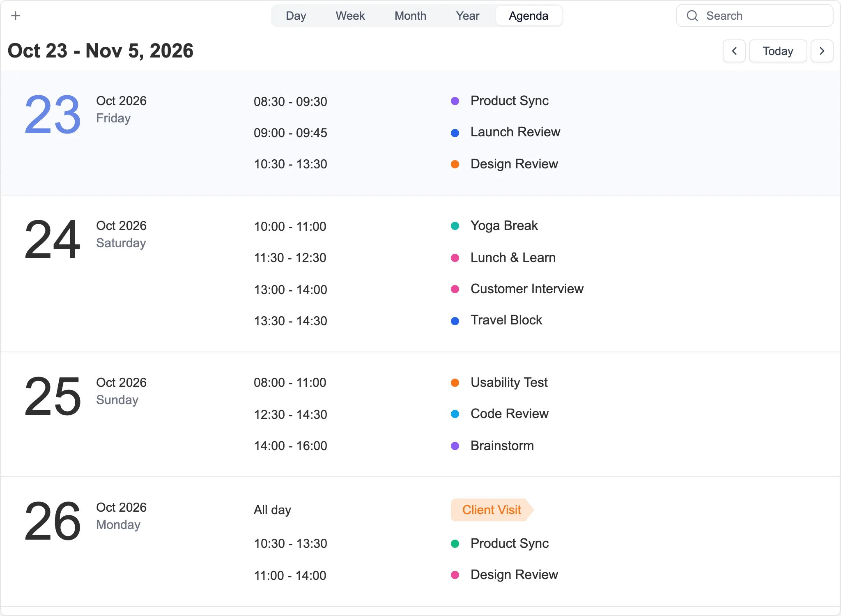Click the orange dot beside Usability Test
Image resolution: width=841 pixels, height=616 pixels.
pos(455,383)
